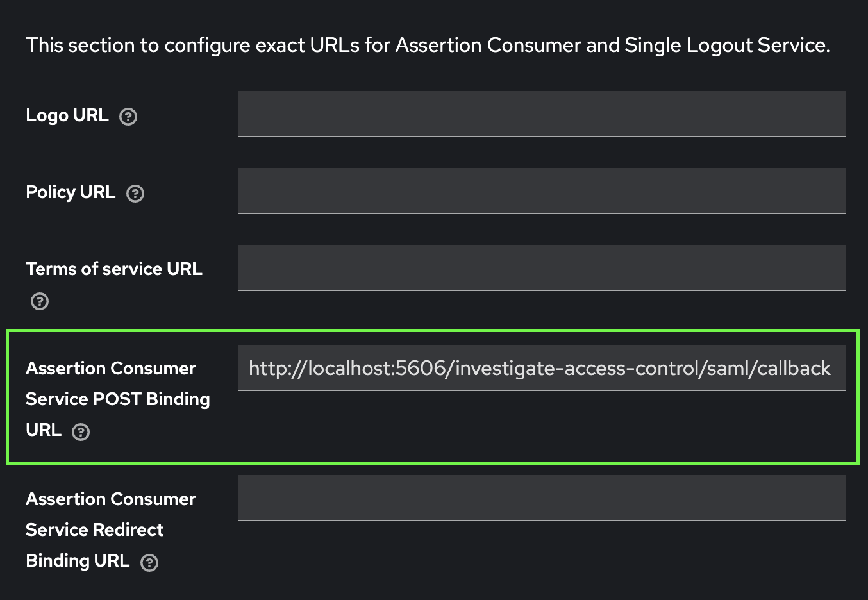This screenshot has height=600, width=868.
Task: Open help for Assertion Consumer Service POST Binding URL
Action: tap(81, 431)
